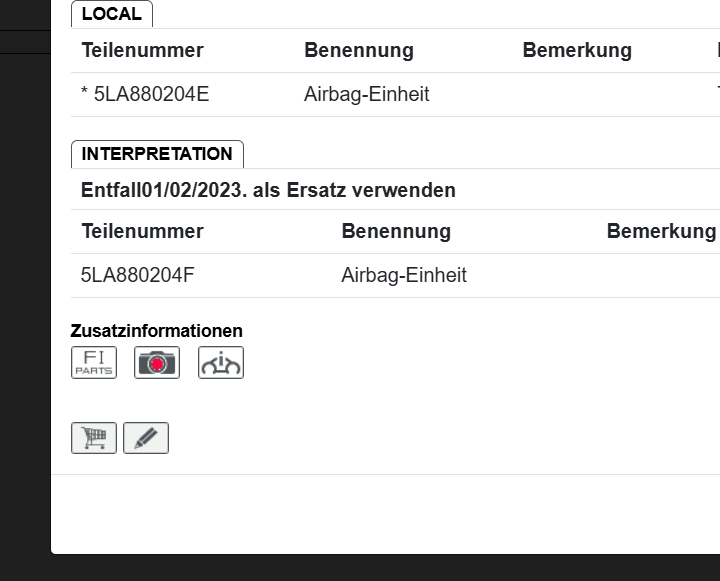Switch to the LOCAL tab
720x581 pixels.
click(x=111, y=14)
